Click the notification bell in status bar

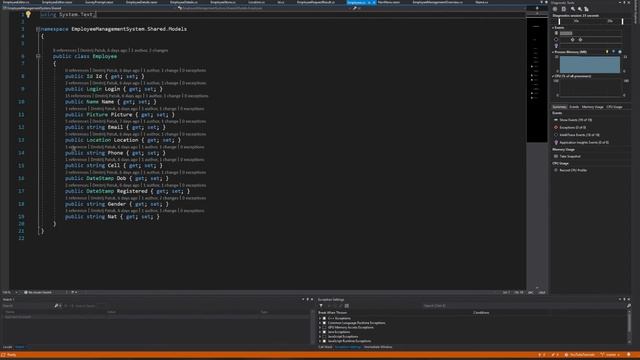tap(629, 355)
